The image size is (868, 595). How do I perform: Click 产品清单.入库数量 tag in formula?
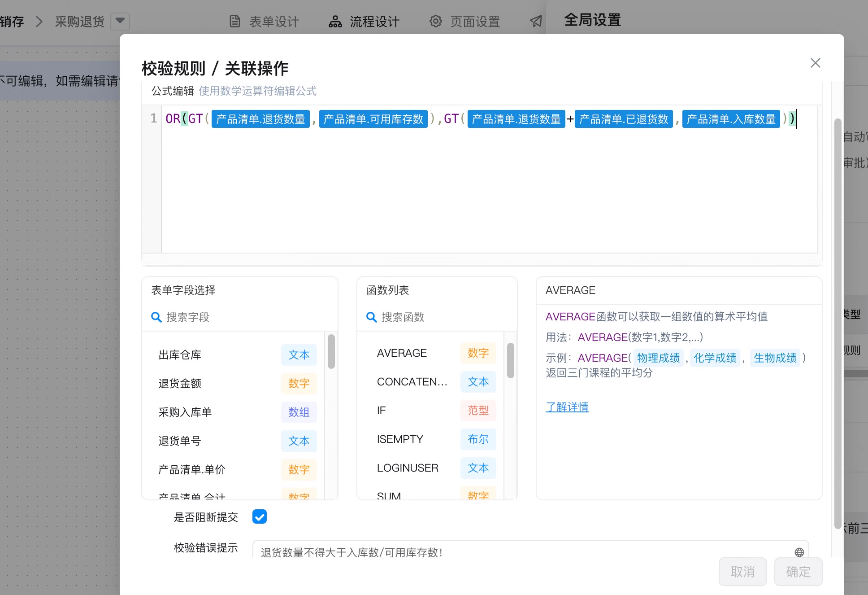[731, 119]
